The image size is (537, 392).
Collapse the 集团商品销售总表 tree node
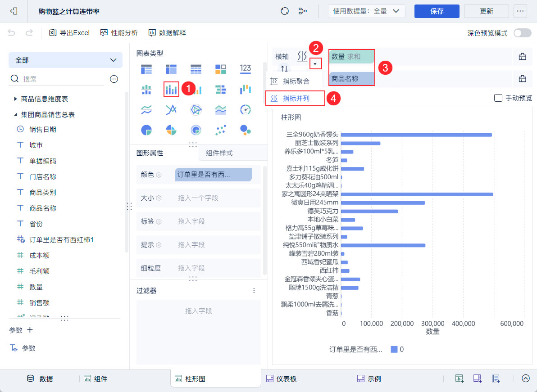pos(15,115)
